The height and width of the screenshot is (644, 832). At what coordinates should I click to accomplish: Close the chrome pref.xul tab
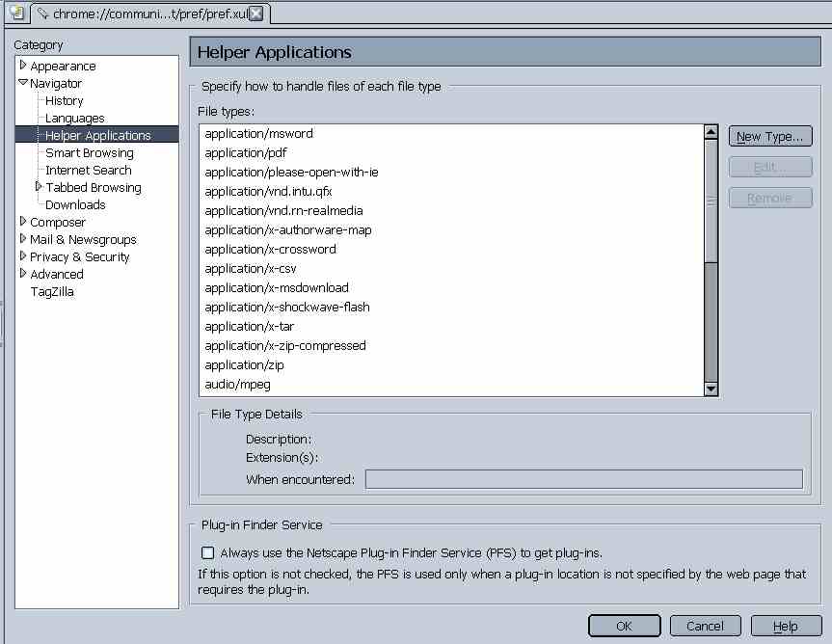click(256, 13)
